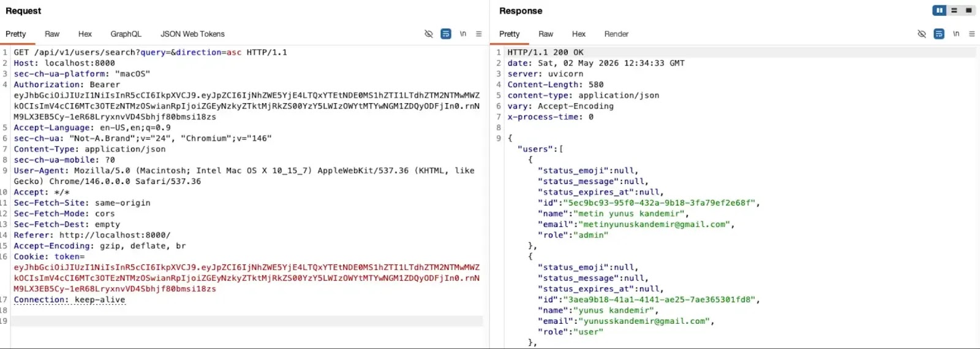Viewport: 980px width, 349px height.
Task: Click the 'sec-ch-ua-platform' header line
Action: tap(82, 74)
